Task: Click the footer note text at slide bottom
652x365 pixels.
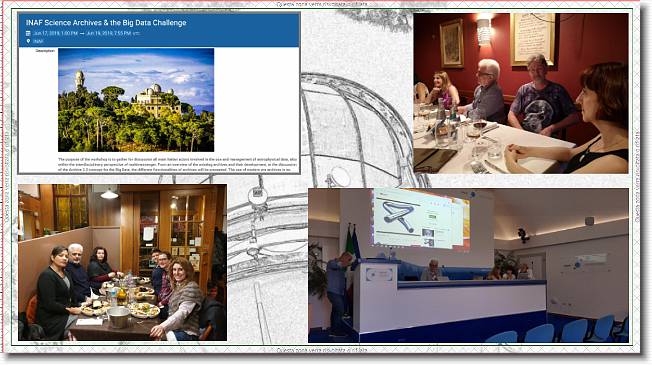Action: point(322,350)
